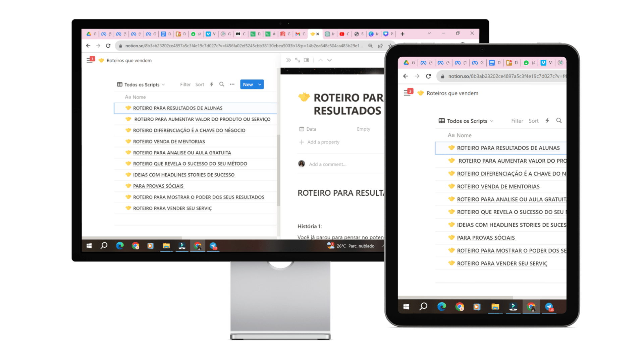The image size is (644, 362).
Task: Reload the page on the monitor's browser
Action: (x=108, y=46)
